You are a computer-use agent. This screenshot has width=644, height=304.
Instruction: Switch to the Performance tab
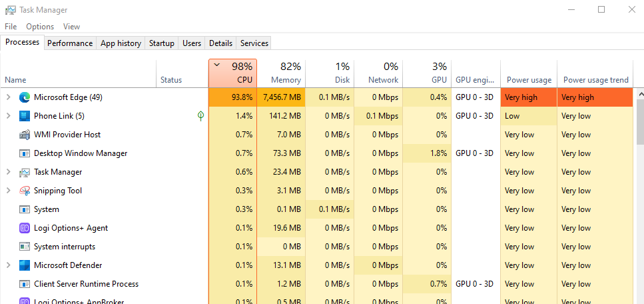click(x=70, y=43)
